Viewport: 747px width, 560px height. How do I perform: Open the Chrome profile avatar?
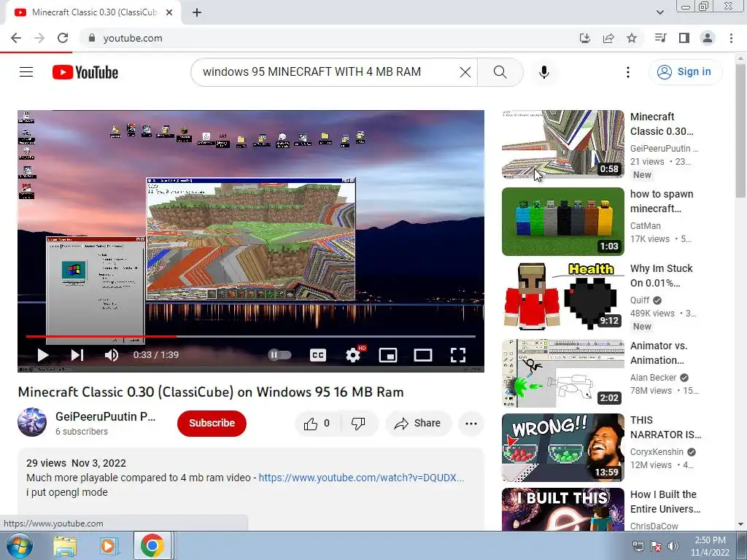(708, 38)
